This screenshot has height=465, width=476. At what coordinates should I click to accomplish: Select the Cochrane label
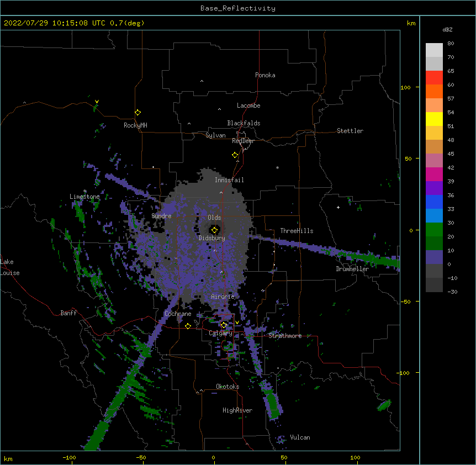click(x=178, y=314)
